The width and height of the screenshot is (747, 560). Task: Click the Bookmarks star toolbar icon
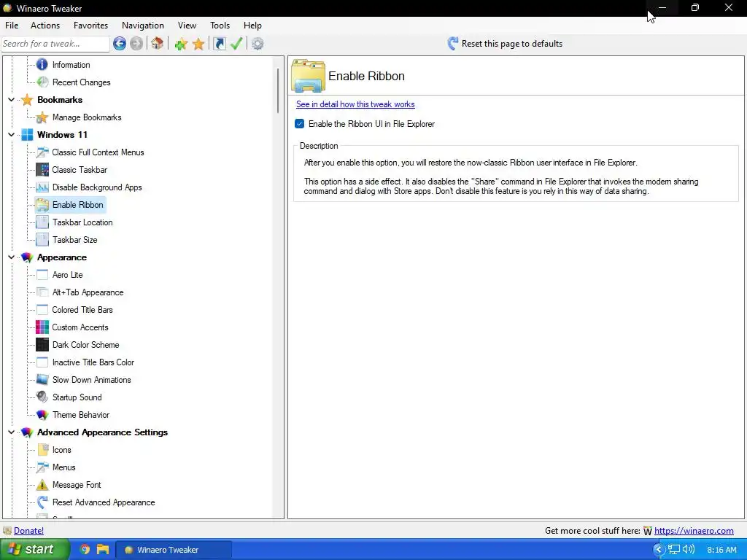(198, 44)
